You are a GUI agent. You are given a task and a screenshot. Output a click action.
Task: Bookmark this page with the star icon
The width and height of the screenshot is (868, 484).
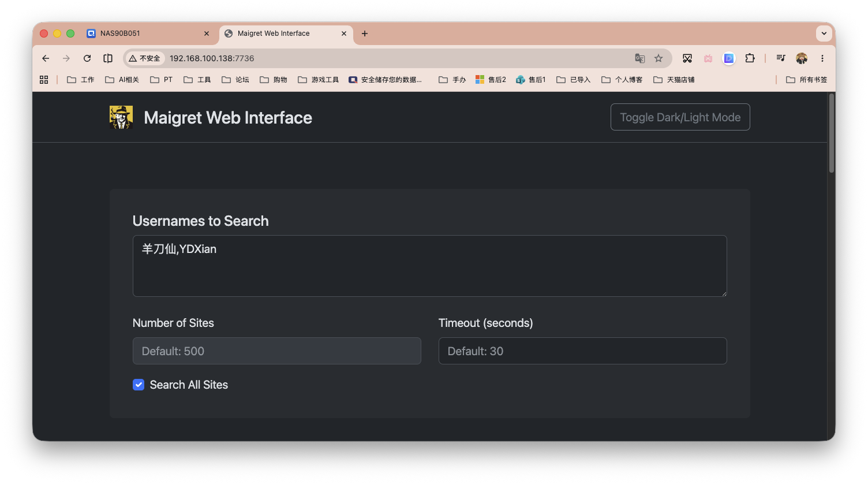pyautogui.click(x=659, y=58)
